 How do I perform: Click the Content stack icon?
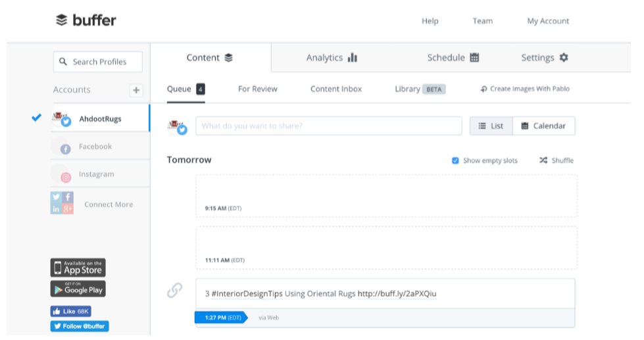(x=229, y=57)
